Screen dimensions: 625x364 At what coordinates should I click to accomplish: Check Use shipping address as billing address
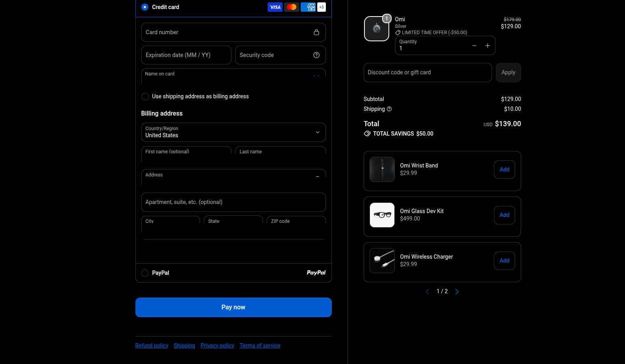pyautogui.click(x=145, y=97)
